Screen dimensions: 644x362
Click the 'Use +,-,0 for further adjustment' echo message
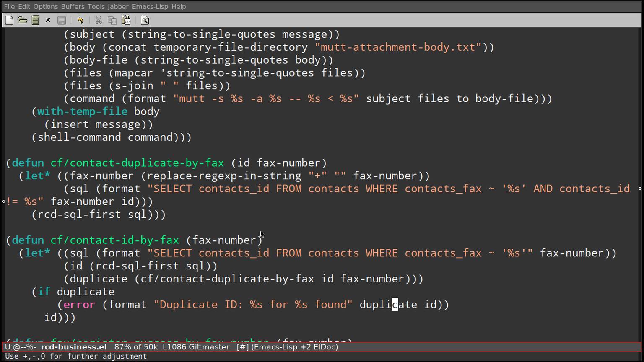pyautogui.click(x=76, y=356)
